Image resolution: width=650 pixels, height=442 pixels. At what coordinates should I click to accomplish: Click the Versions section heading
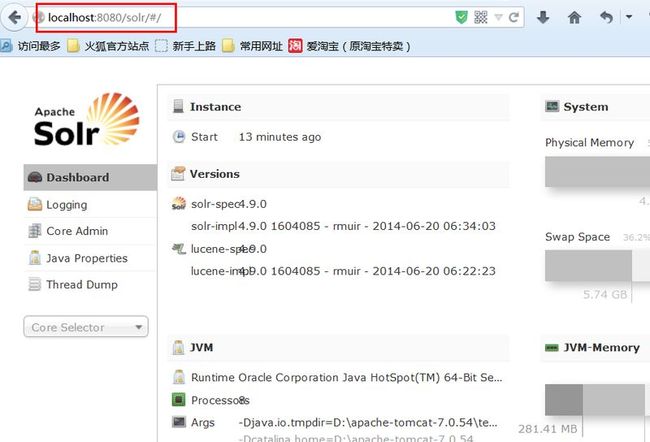(x=215, y=174)
